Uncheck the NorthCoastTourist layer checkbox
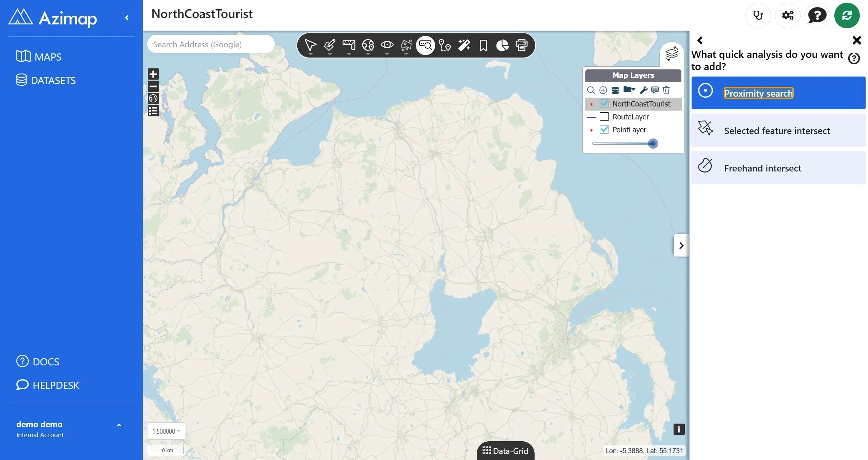This screenshot has height=460, width=868. [x=604, y=104]
